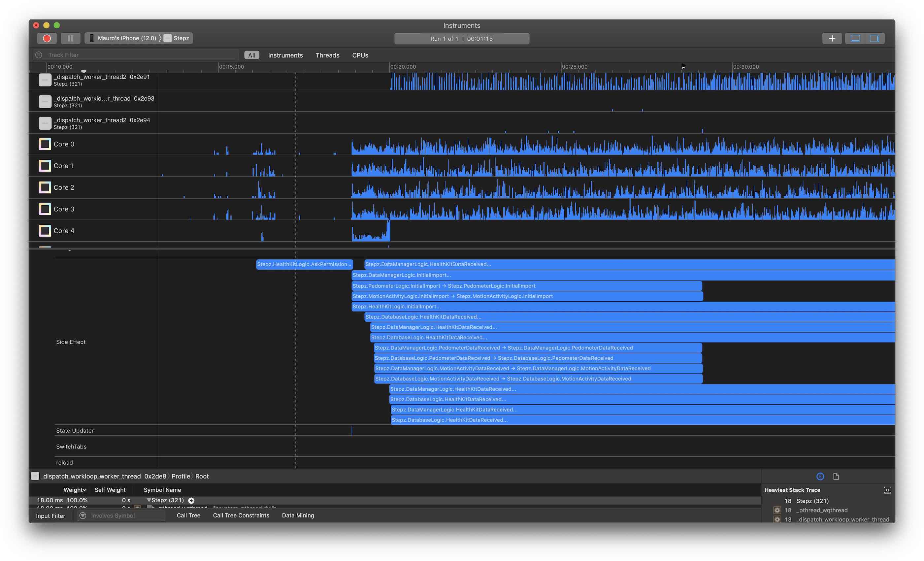
Task: Open the Data Mining options
Action: pyautogui.click(x=298, y=515)
